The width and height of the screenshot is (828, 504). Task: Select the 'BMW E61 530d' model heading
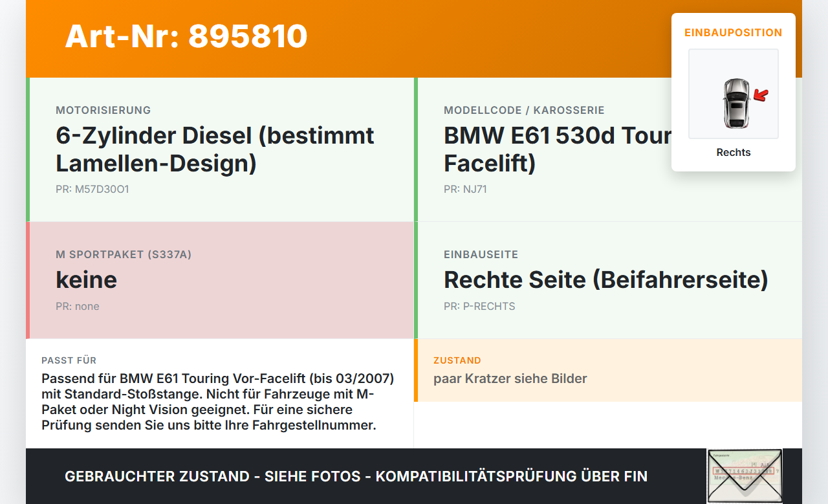pyautogui.click(x=558, y=149)
